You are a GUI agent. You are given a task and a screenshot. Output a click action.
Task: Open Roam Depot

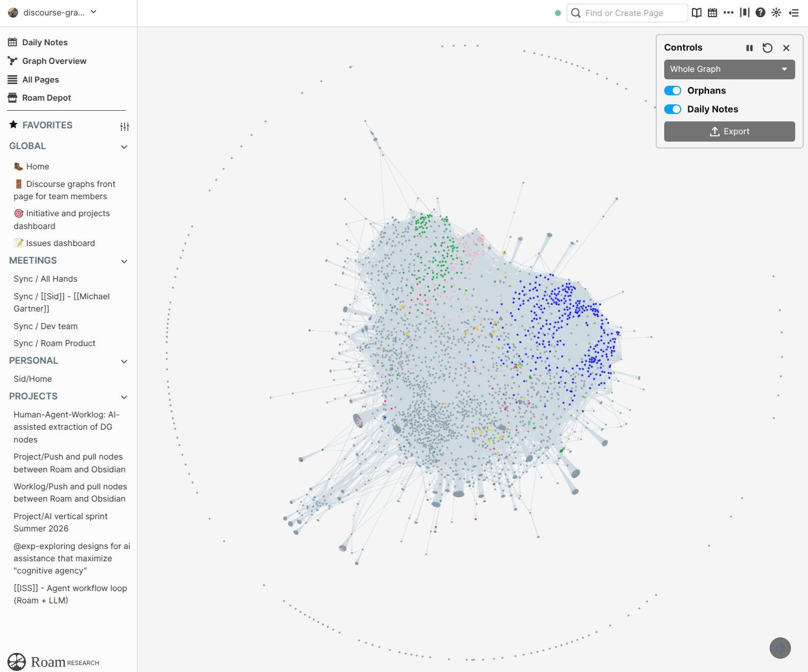[x=46, y=97]
